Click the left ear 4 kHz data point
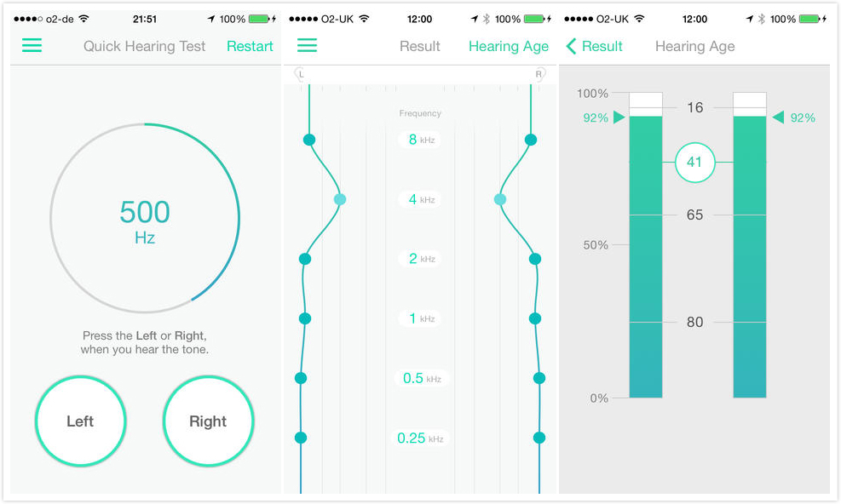841x504 pixels. [x=340, y=199]
